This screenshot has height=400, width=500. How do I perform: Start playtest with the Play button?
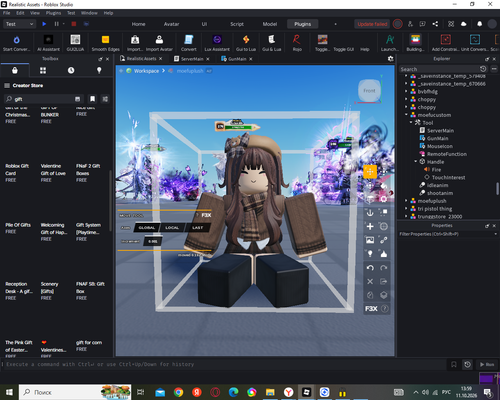(44, 24)
